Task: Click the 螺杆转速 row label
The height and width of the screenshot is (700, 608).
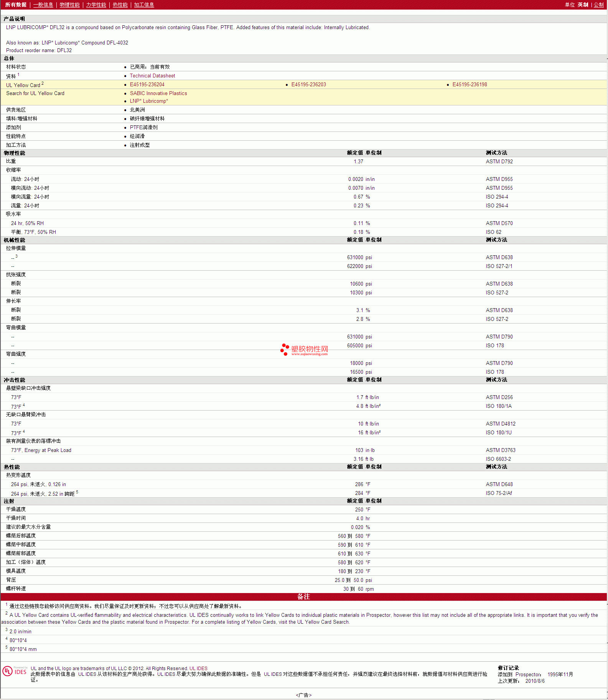Action: (x=16, y=589)
